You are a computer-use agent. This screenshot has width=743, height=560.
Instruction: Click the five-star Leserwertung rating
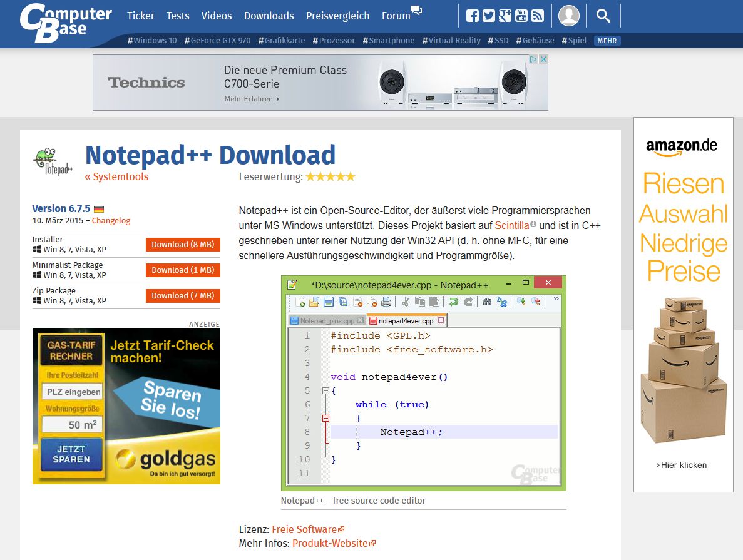click(x=331, y=176)
